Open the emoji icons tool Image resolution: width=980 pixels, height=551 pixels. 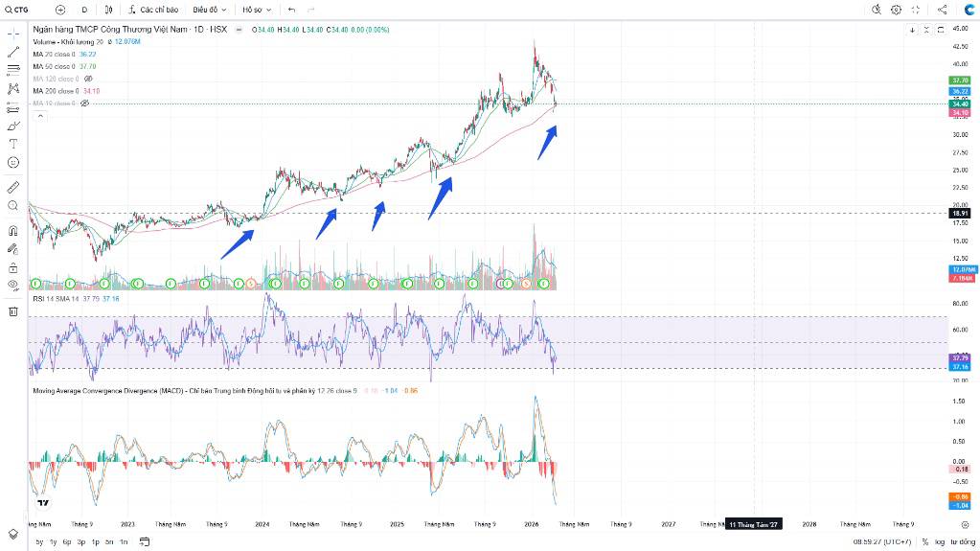tap(13, 163)
